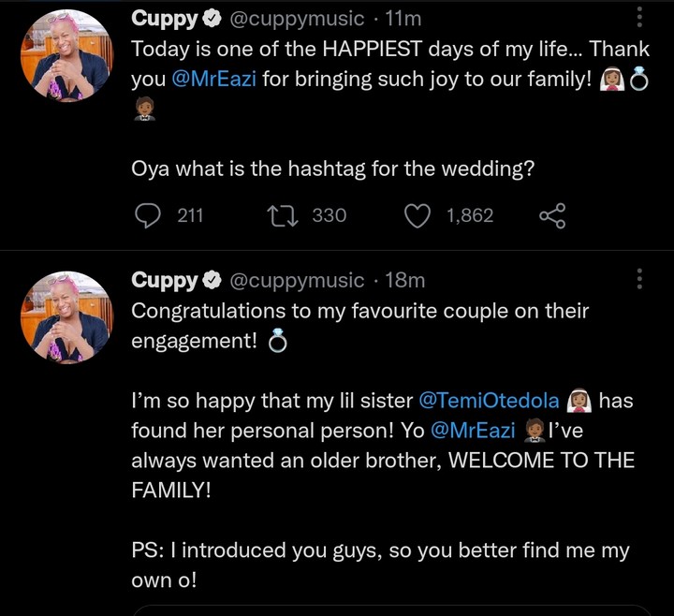View the 211 replies count
Screen dimensions: 674x616
coord(190,216)
